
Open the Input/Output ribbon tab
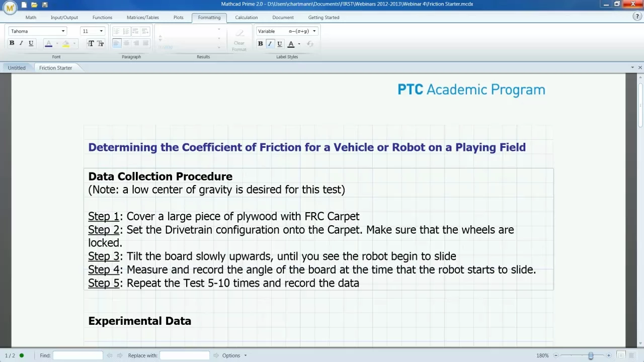pyautogui.click(x=64, y=18)
